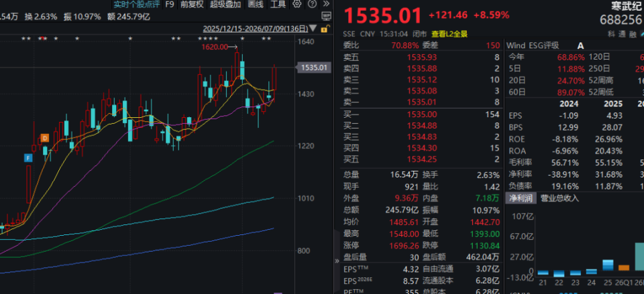Open 实时个股点评 link
The width and height of the screenshot is (644, 294).
137,4
